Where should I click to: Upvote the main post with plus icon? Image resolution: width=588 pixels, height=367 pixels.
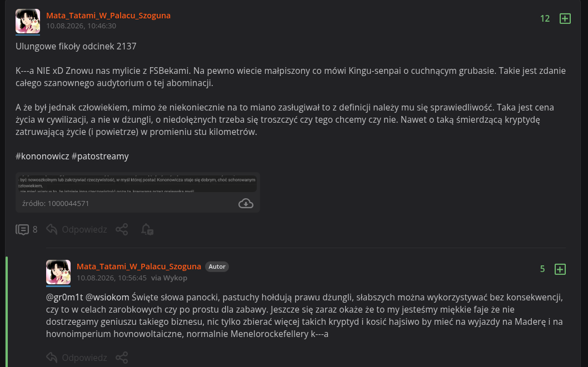565,18
